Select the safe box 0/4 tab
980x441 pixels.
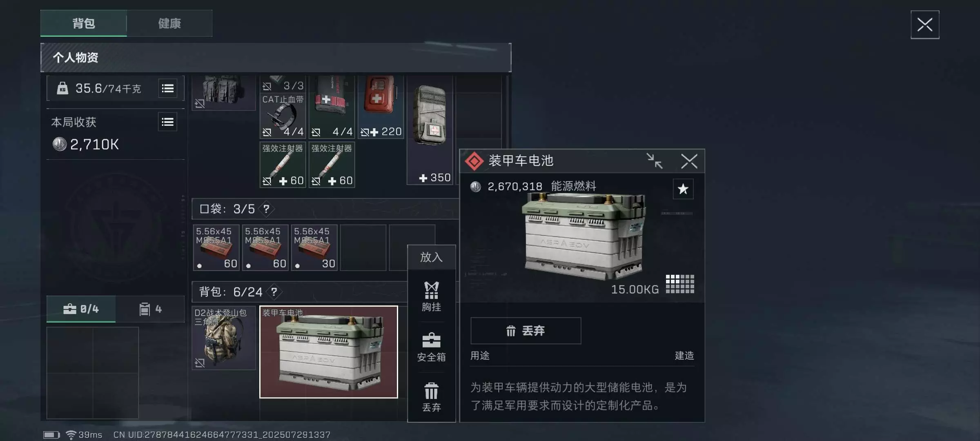(x=81, y=309)
